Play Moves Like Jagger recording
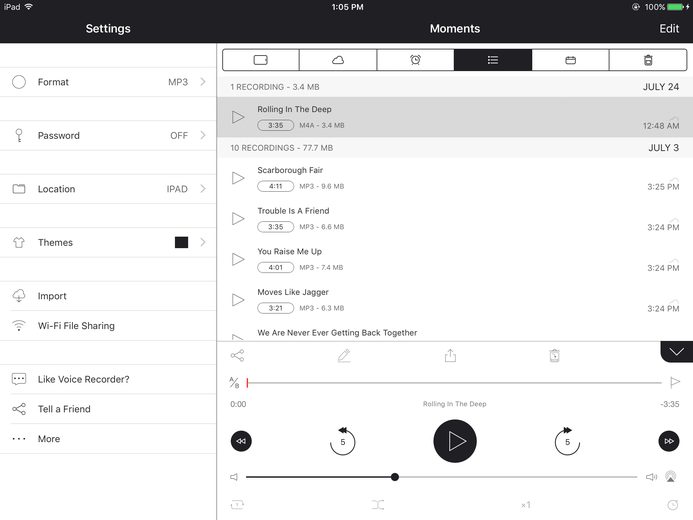Image resolution: width=693 pixels, height=520 pixels. pyautogui.click(x=238, y=300)
